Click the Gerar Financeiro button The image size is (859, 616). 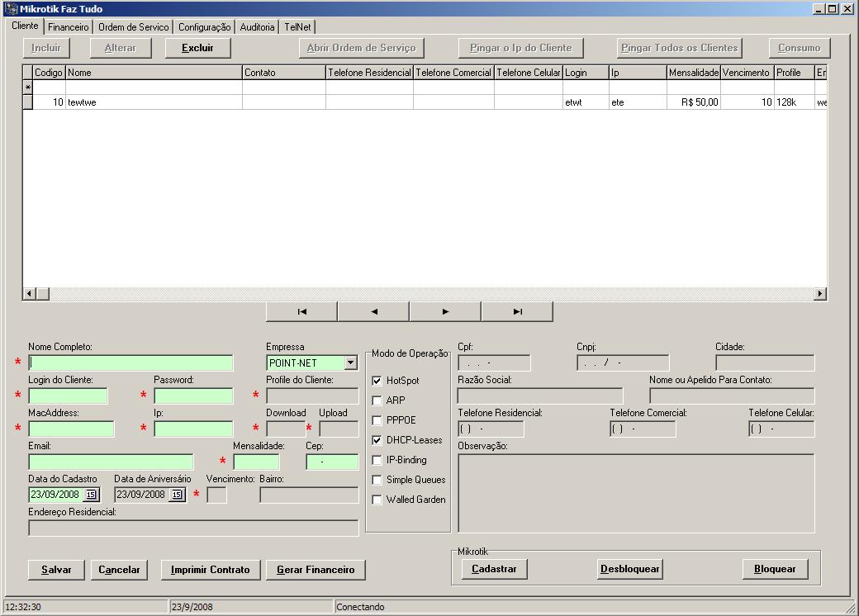pyautogui.click(x=316, y=570)
